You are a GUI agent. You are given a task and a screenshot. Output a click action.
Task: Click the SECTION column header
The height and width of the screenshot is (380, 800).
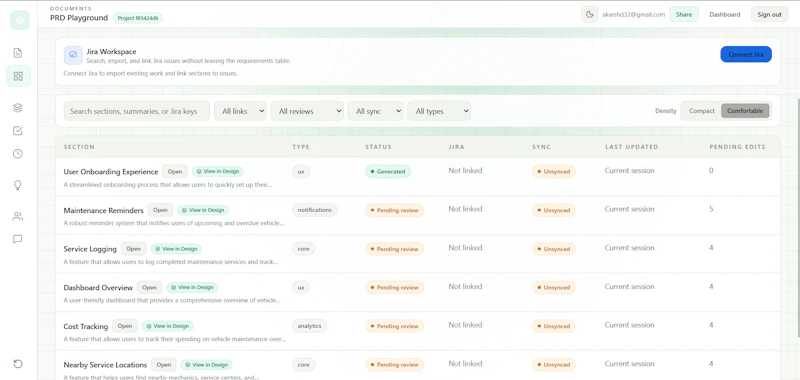[79, 147]
